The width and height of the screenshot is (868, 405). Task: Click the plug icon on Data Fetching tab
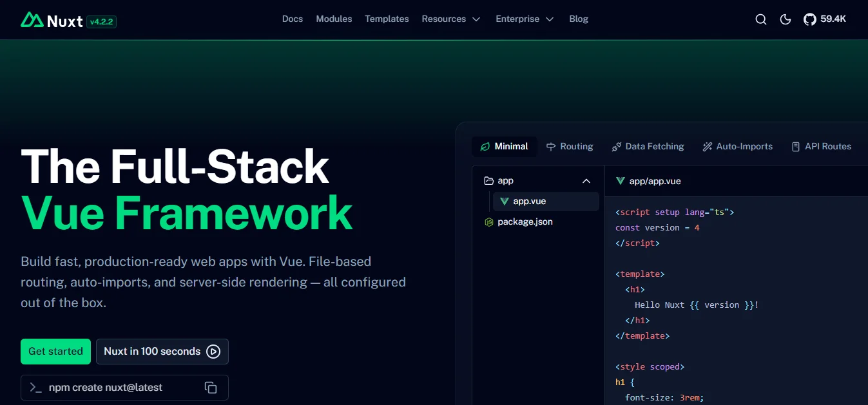click(x=617, y=147)
